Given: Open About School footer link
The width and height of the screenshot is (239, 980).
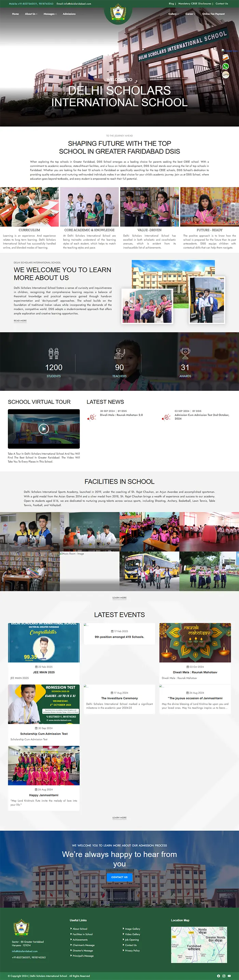Looking at the screenshot, I should pyautogui.click(x=80, y=929).
